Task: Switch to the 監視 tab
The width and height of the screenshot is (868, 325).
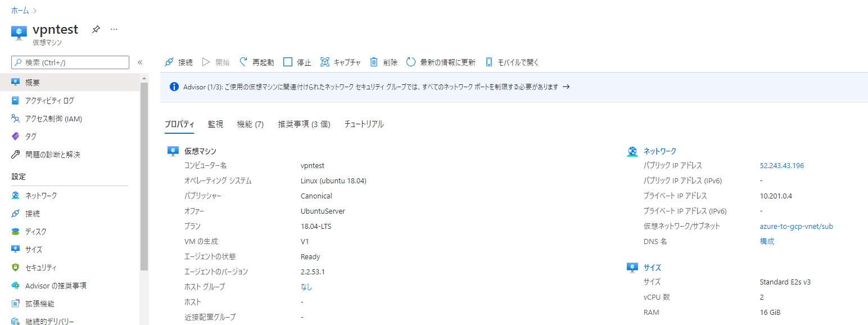Action: (215, 124)
